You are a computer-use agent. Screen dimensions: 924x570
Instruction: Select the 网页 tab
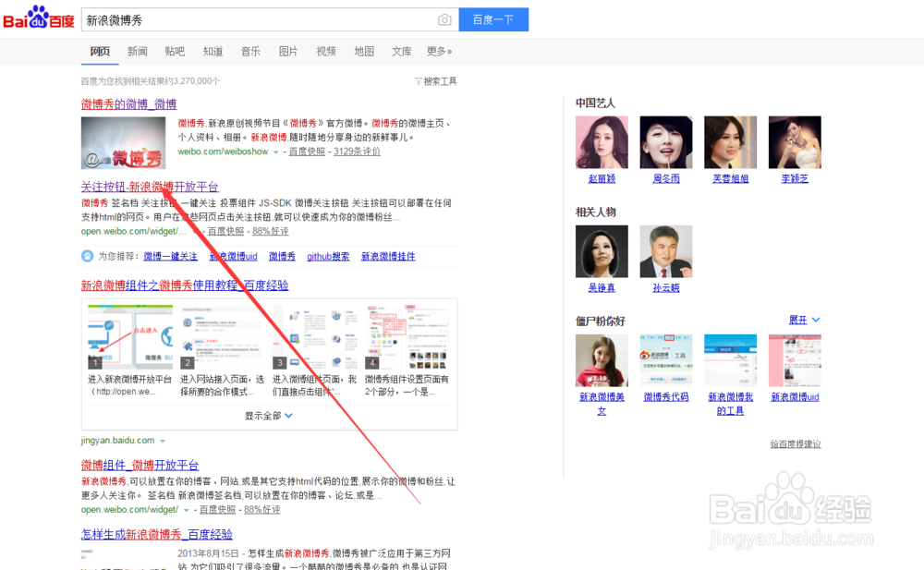(100, 52)
